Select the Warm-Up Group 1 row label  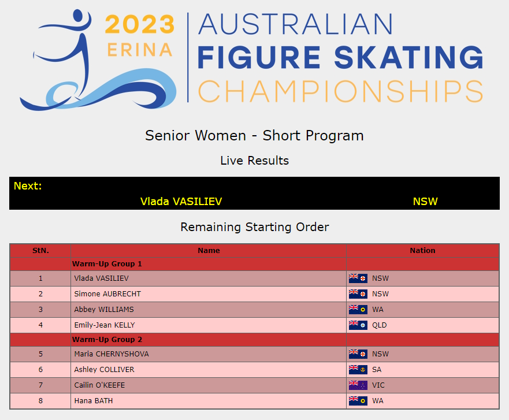tap(107, 264)
